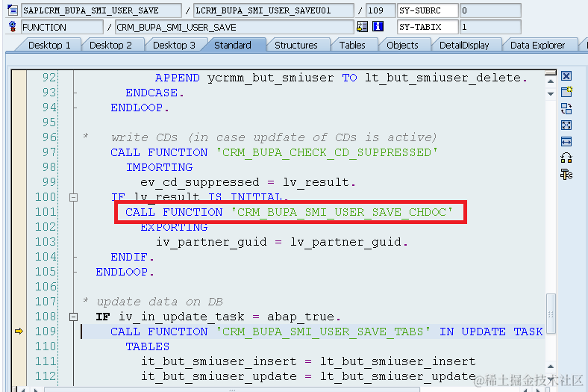Click the program icon beside SAPLCRM_BUPA_SMI_USER_SAVE
Screen dimensions: 588x392
(x=13, y=10)
